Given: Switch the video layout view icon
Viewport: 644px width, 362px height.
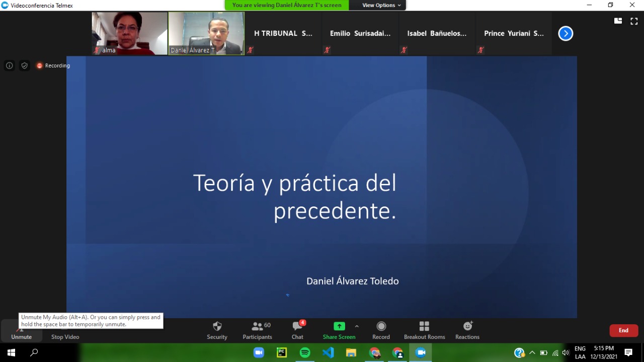Looking at the screenshot, I should [618, 21].
